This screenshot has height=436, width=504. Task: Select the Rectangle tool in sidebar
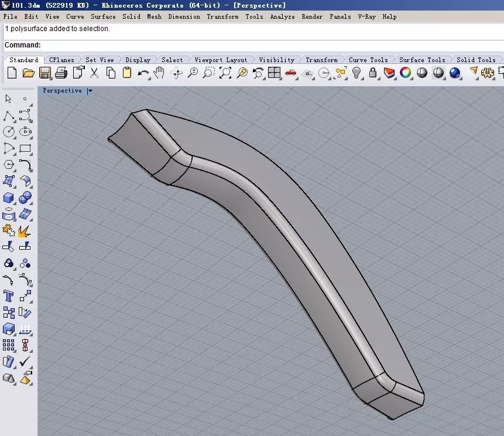click(x=25, y=148)
